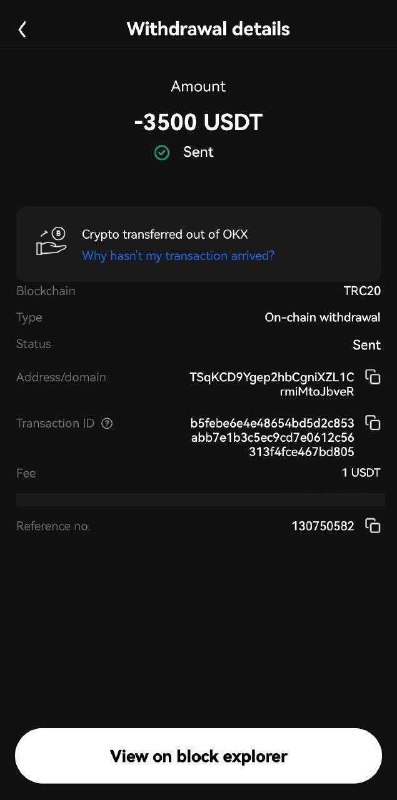Go back using the top-left arrow
Screen dimensions: 397x800
[x=22, y=30]
